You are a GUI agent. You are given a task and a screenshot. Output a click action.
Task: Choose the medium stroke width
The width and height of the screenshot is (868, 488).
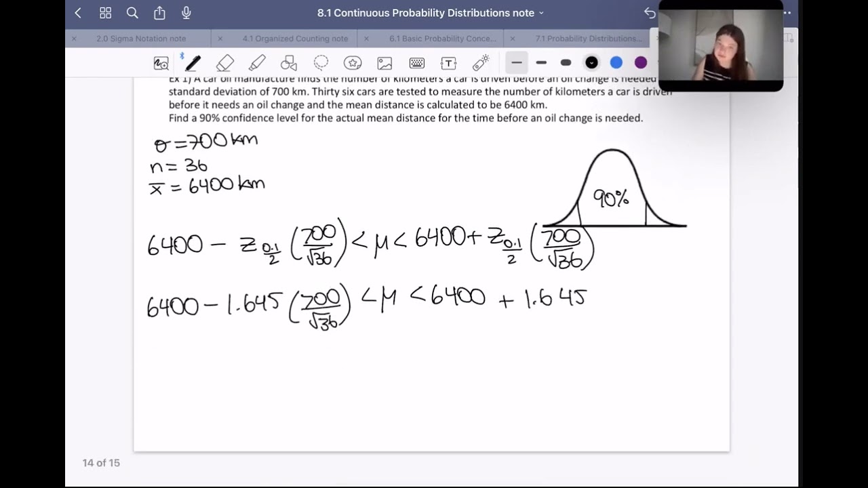[541, 63]
